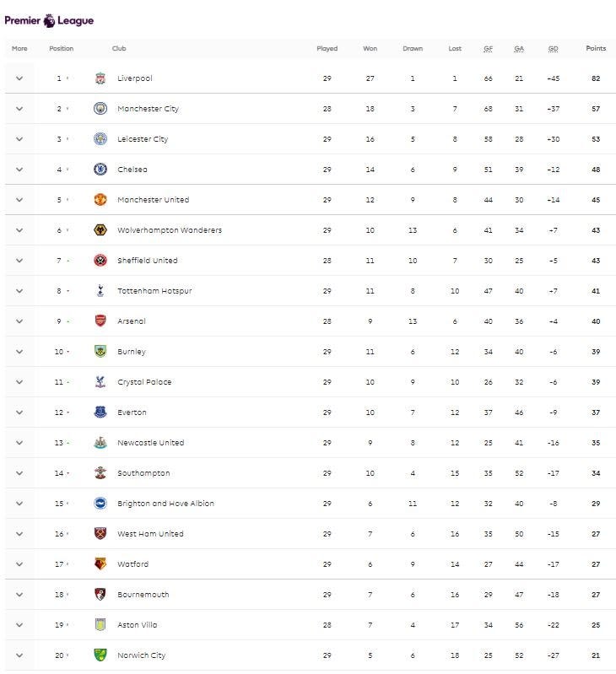The image size is (616, 674).
Task: Click the Points column header
Action: 596,48
